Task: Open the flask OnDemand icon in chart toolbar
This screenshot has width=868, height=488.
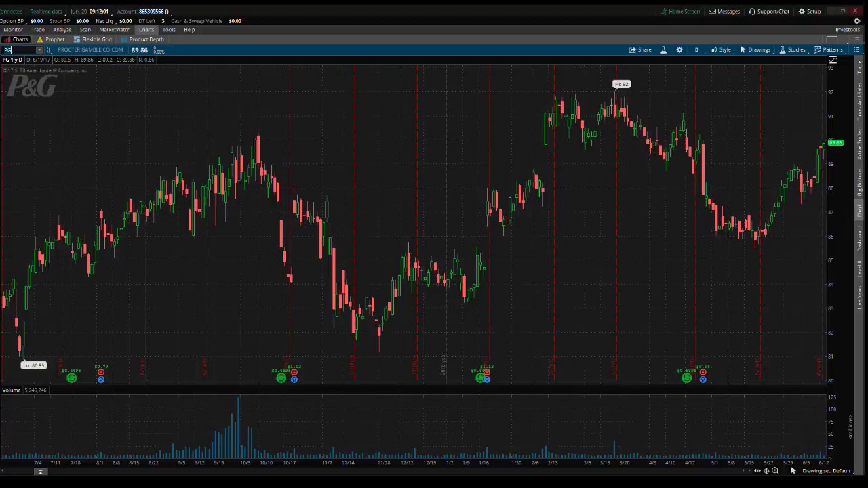Action: (x=663, y=50)
